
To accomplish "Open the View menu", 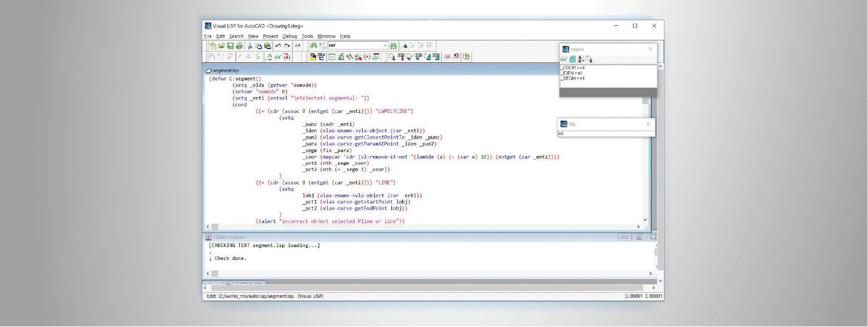I will (253, 36).
